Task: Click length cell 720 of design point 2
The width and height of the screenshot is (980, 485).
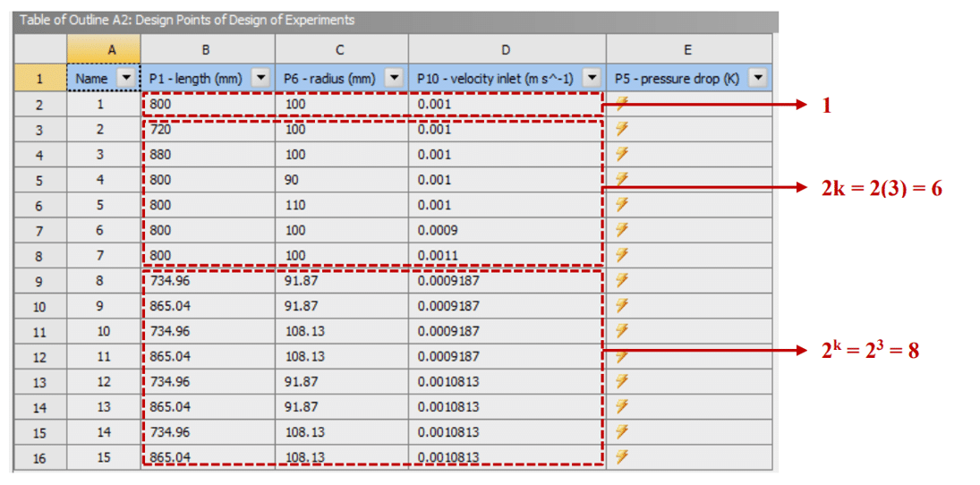Action: (x=209, y=130)
